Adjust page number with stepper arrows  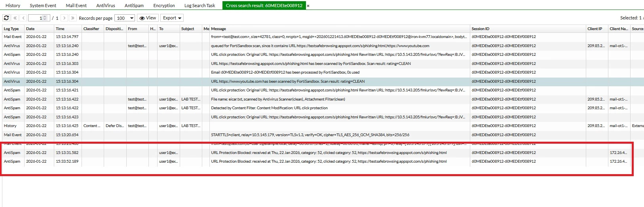point(45,18)
